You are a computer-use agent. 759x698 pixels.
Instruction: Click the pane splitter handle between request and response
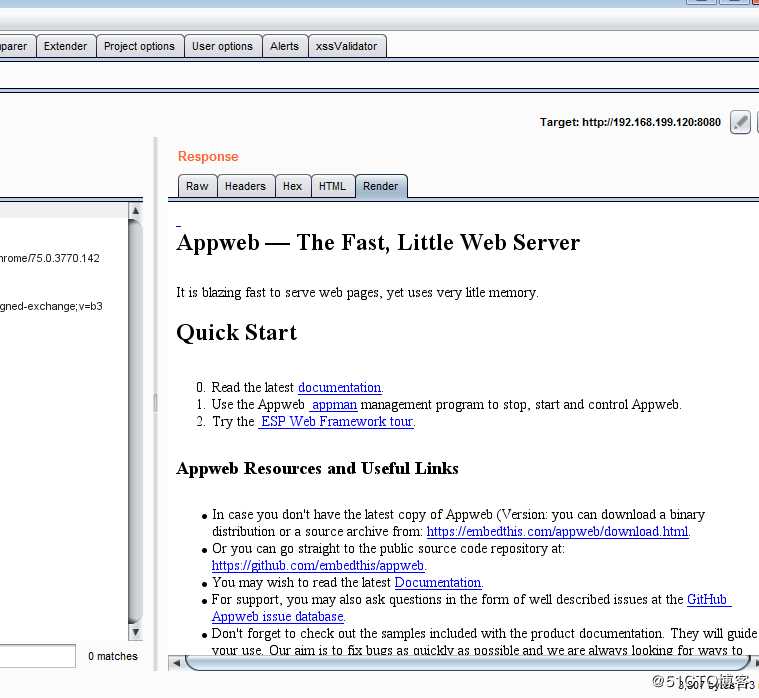pyautogui.click(x=155, y=403)
